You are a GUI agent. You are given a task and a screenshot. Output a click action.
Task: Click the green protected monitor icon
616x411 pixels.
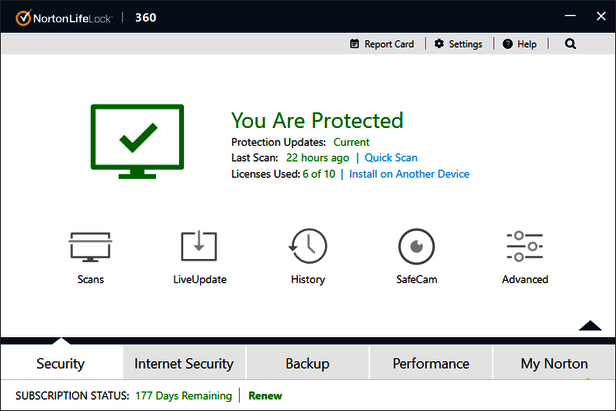(138, 142)
